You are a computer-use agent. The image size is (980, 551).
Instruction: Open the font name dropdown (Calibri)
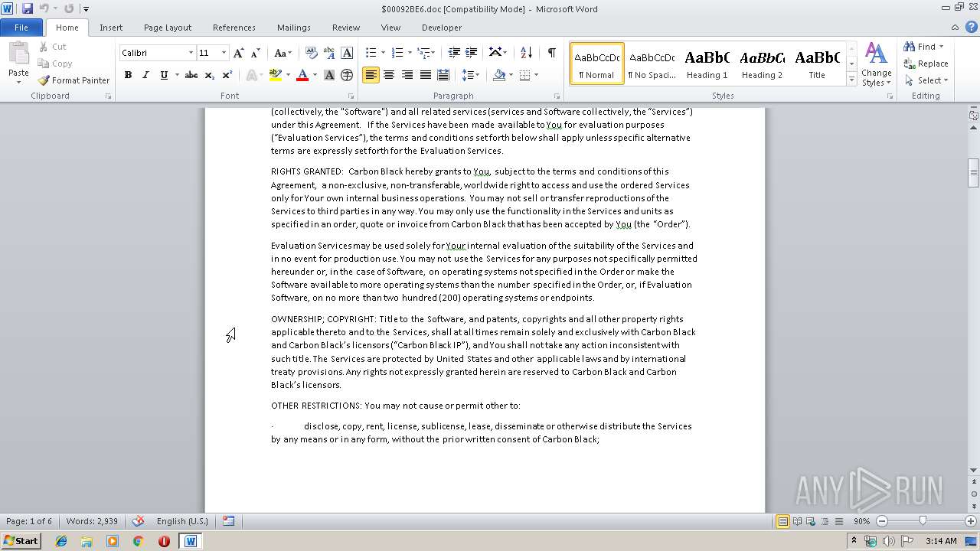(x=191, y=53)
